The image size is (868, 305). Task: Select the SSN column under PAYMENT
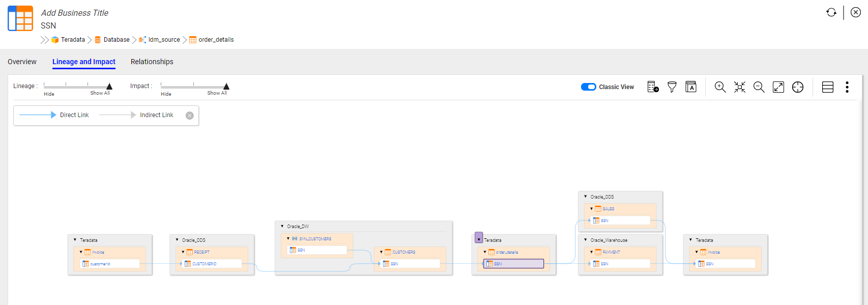(621, 264)
